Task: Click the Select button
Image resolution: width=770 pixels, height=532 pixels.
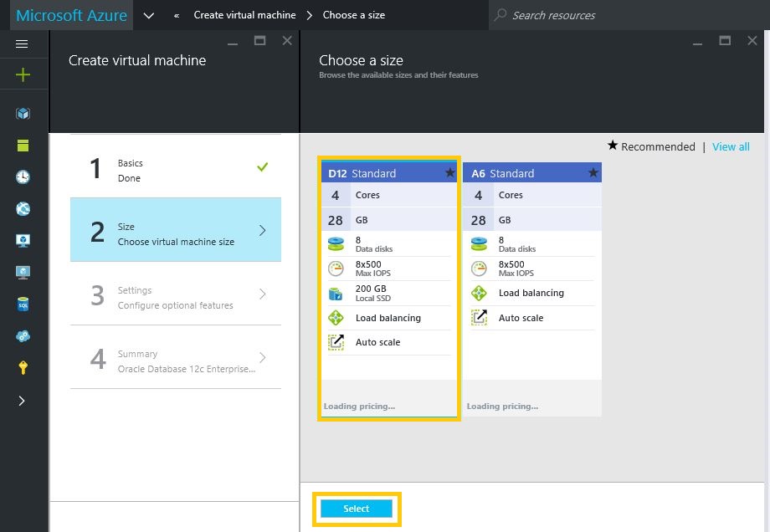Action: coord(357,509)
